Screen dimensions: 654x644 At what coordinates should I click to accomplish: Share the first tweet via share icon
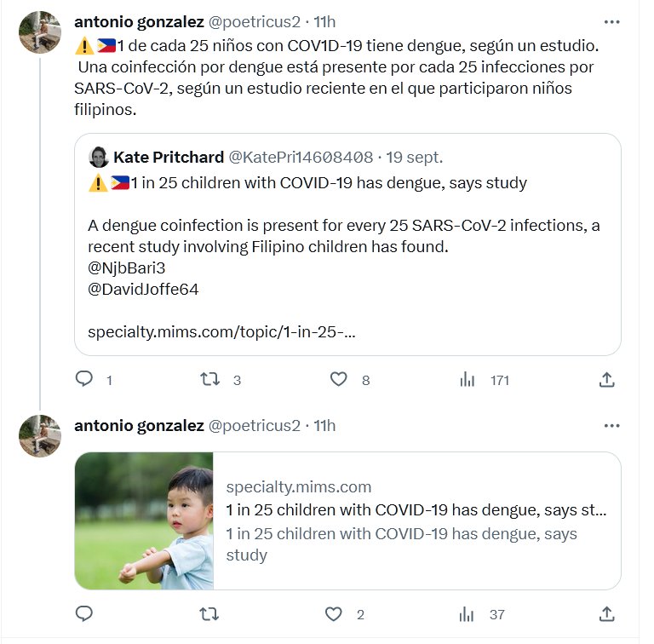[x=606, y=379]
